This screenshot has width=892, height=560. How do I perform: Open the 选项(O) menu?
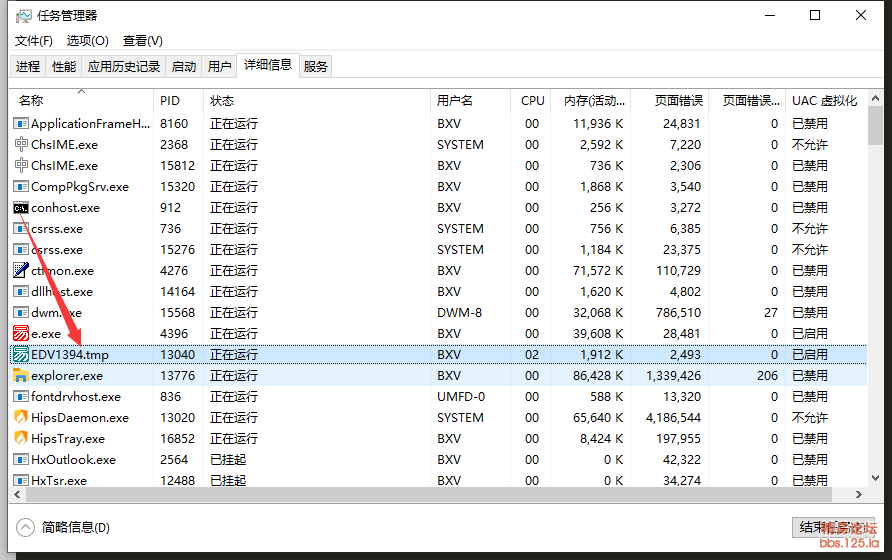click(x=88, y=41)
